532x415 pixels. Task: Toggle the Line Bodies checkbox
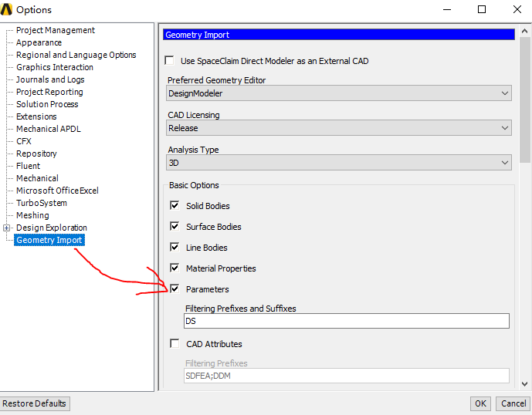175,247
